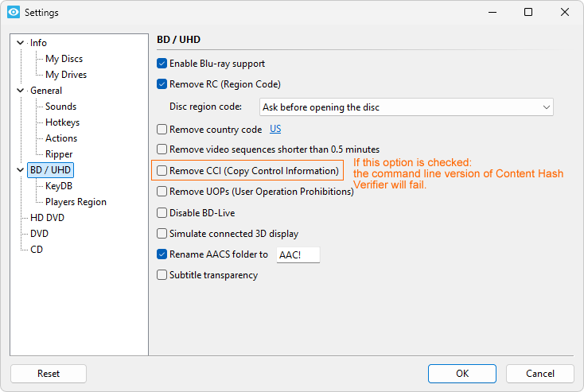Viewport: 584px width, 392px height.
Task: Enable Remove CCI (Copy Control Information) checkbox
Action: click(x=162, y=171)
